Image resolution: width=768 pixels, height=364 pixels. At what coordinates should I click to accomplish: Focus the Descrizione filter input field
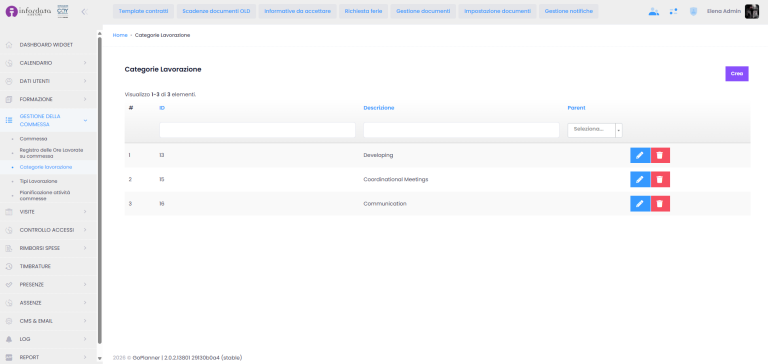(461, 130)
